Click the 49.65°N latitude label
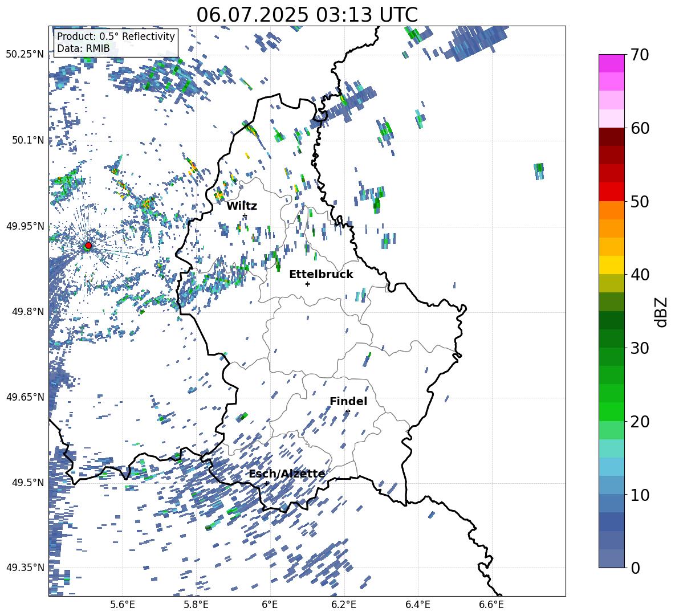This screenshot has width=675, height=616. pos(25,397)
